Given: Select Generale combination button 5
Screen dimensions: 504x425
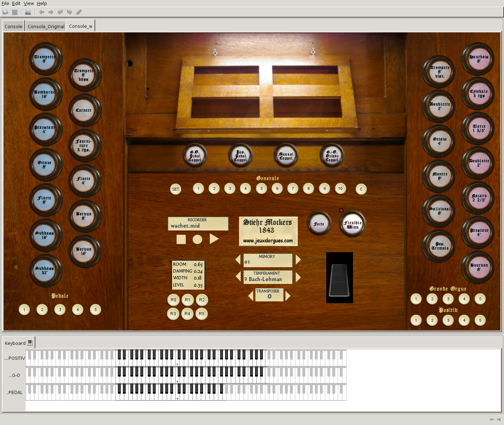Looking at the screenshot, I should 261,188.
